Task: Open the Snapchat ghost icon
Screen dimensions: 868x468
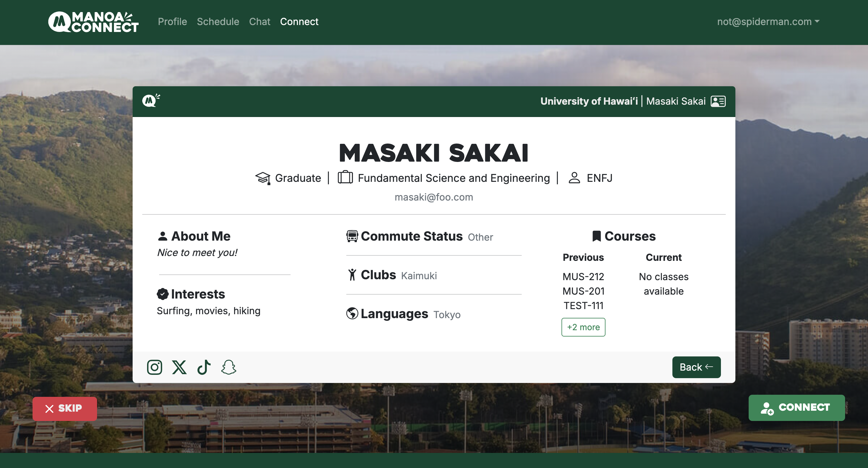Action: point(228,367)
